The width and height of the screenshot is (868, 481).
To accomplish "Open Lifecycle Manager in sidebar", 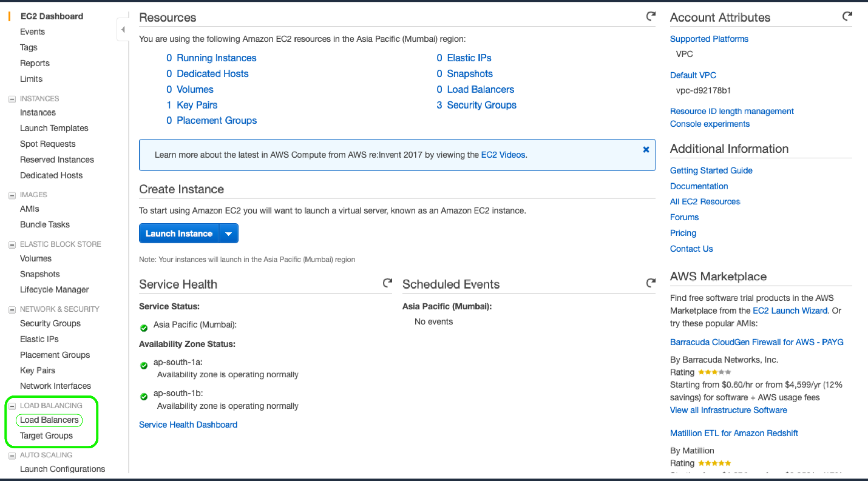I will pyautogui.click(x=55, y=289).
